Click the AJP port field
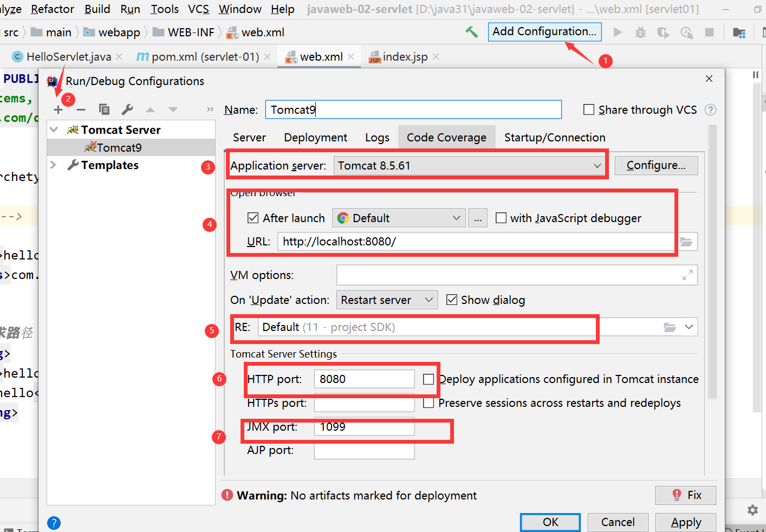This screenshot has width=766, height=532. pos(364,450)
